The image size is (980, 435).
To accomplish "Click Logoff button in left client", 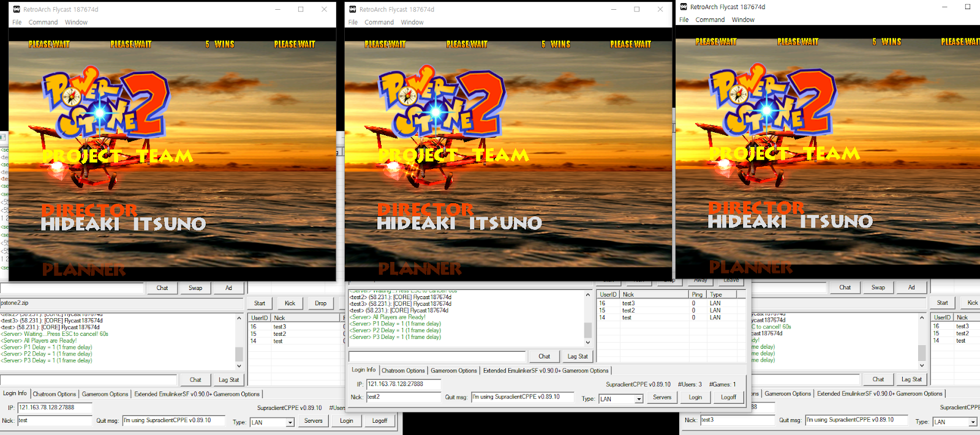I will tap(380, 420).
